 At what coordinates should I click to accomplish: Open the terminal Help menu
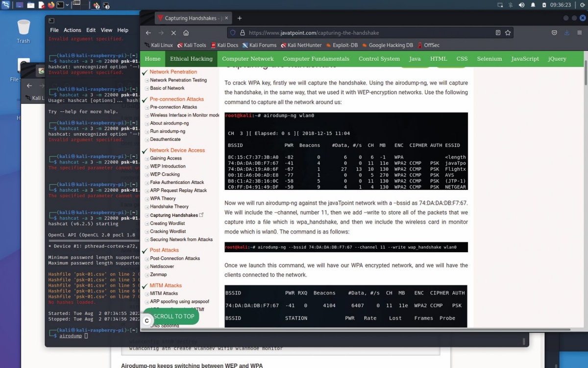click(122, 30)
